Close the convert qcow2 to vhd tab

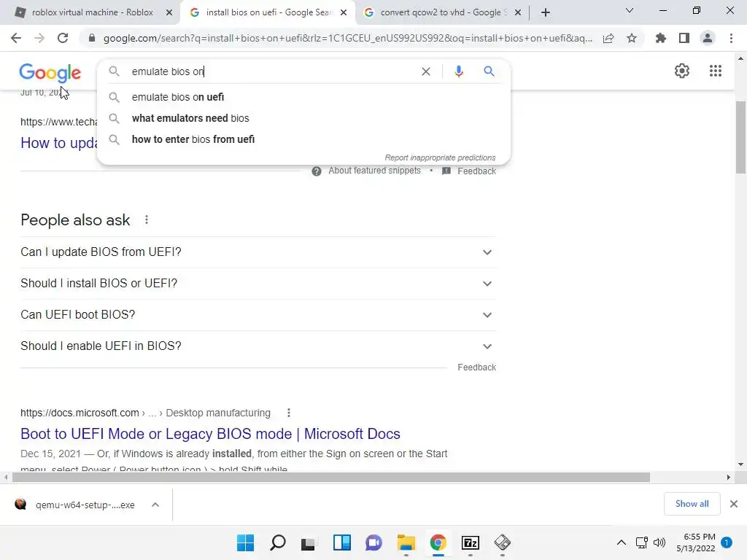[518, 12]
